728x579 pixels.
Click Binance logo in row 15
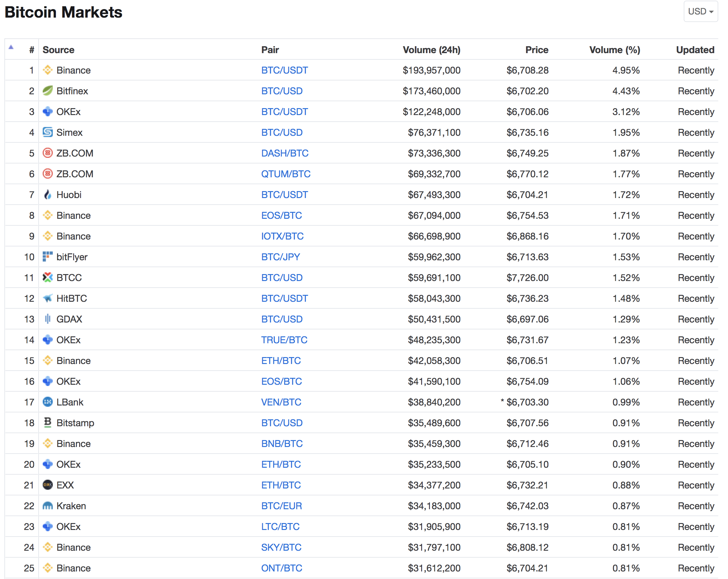pos(48,360)
